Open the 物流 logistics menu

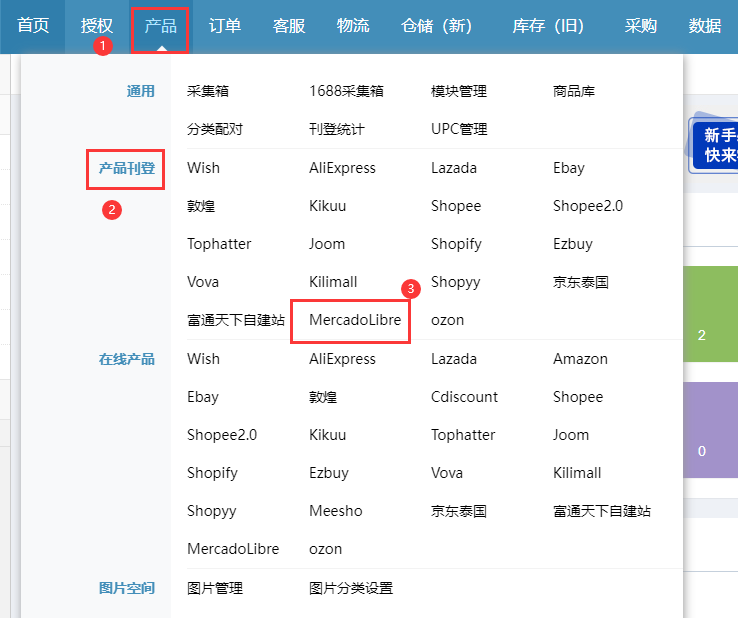point(353,25)
